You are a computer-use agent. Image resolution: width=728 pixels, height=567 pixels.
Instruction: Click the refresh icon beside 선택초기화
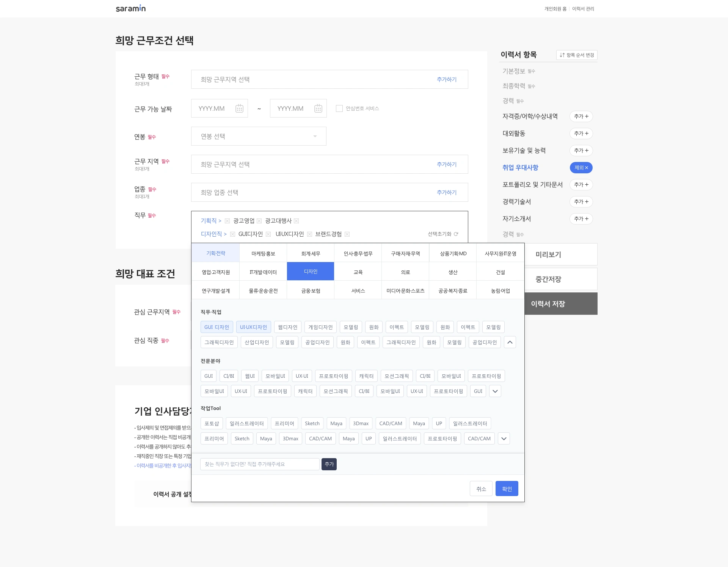[456, 234]
